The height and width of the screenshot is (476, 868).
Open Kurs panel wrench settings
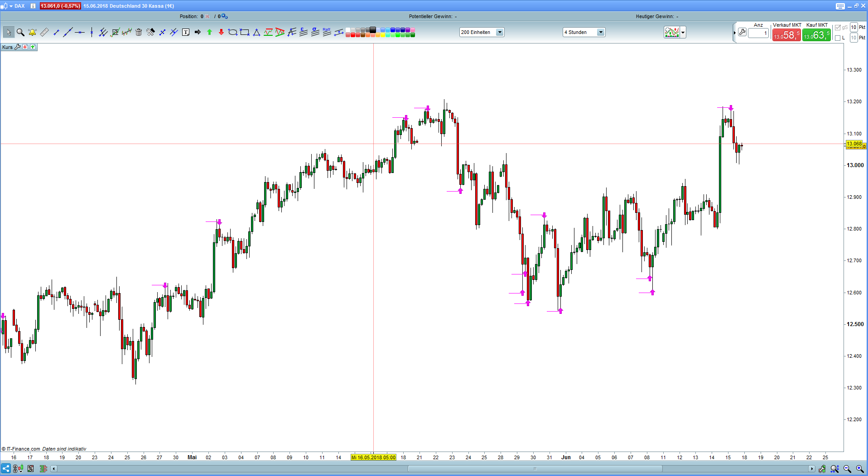(x=18, y=47)
